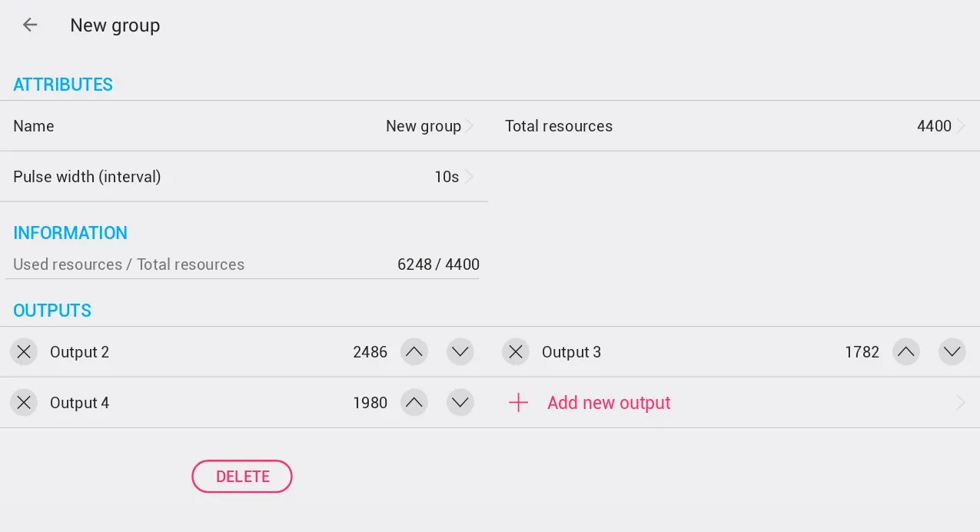Screen dimensions: 980x532
Task: Move Output 4 down
Action: [x=460, y=403]
